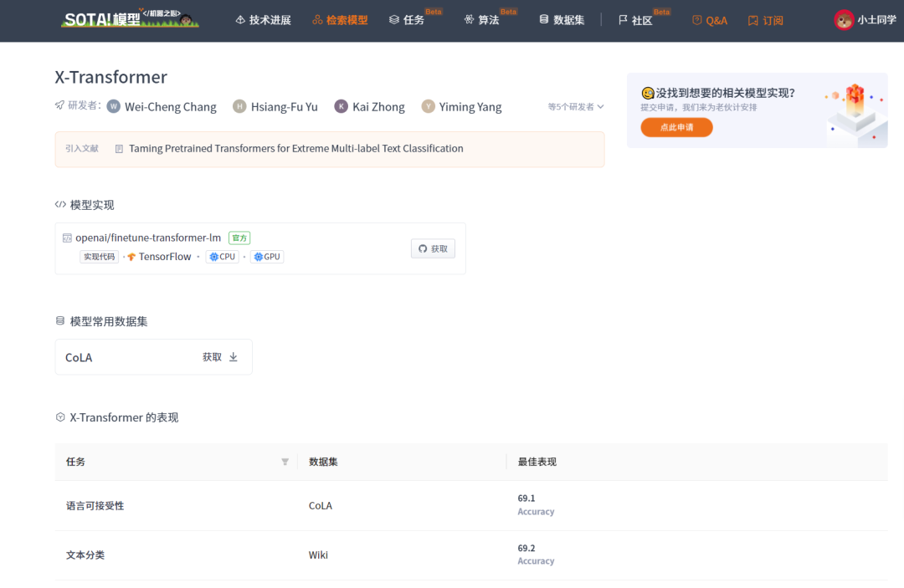Select the 文本分类 task row
The width and height of the screenshot is (904, 588).
(471, 555)
